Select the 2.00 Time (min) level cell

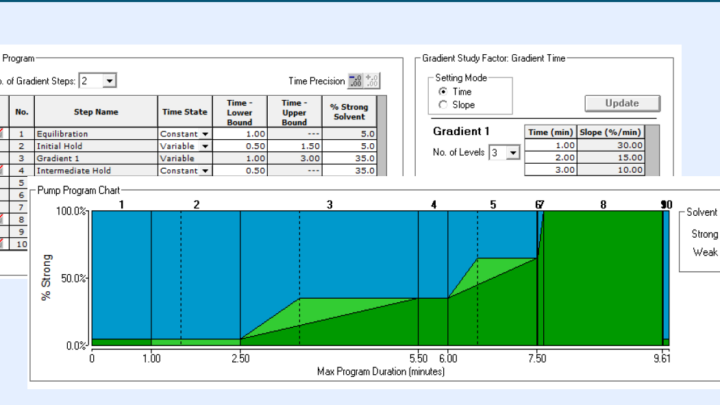[x=549, y=158]
